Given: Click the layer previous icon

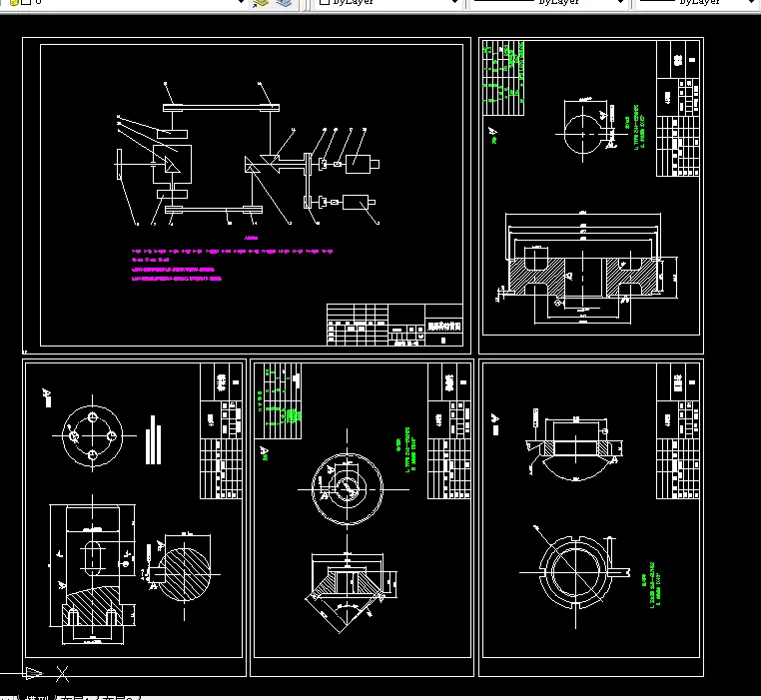Looking at the screenshot, I should pyautogui.click(x=284, y=3).
